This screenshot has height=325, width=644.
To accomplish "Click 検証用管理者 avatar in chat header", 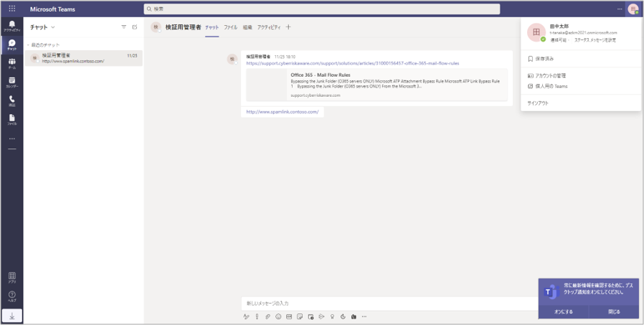I will pos(156,27).
